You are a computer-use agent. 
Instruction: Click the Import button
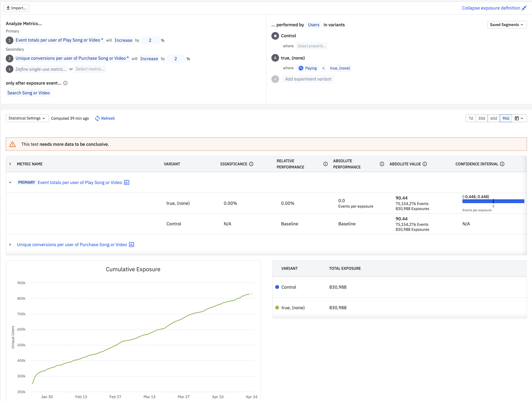coord(16,8)
